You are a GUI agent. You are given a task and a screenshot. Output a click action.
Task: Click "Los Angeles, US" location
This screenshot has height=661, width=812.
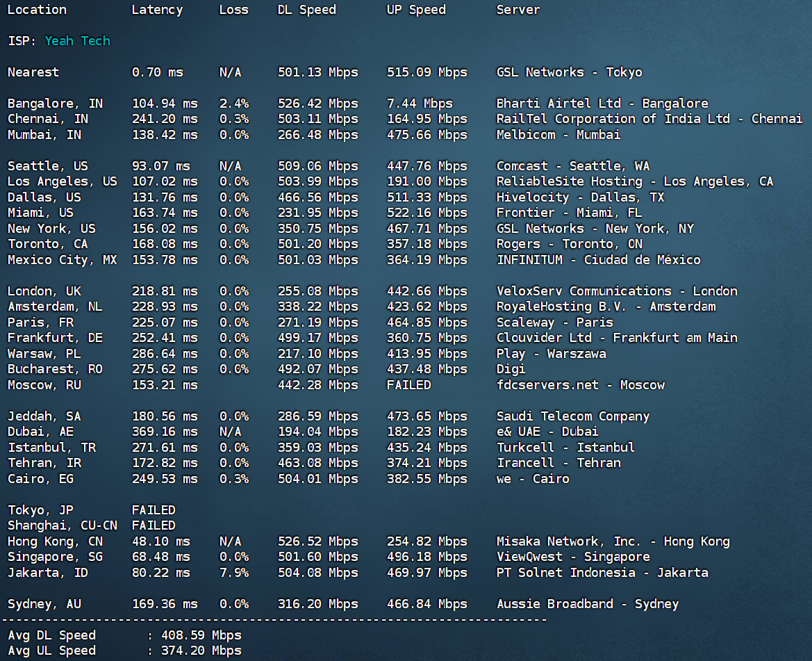tap(62, 181)
